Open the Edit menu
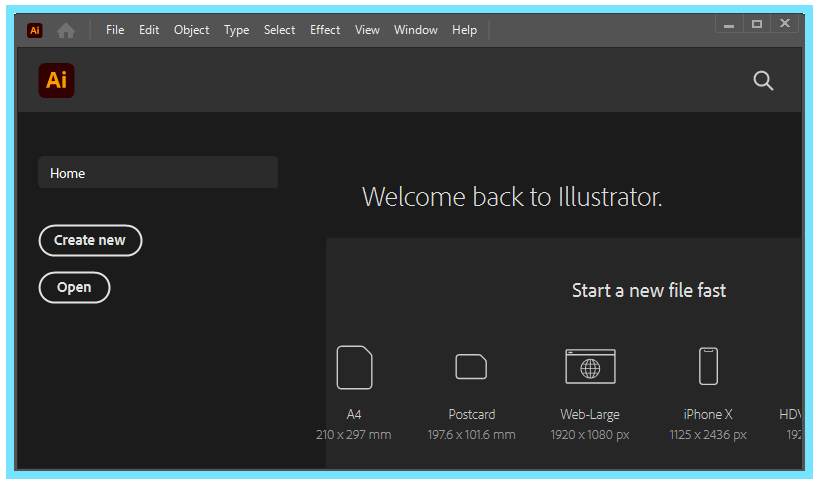 [x=149, y=30]
